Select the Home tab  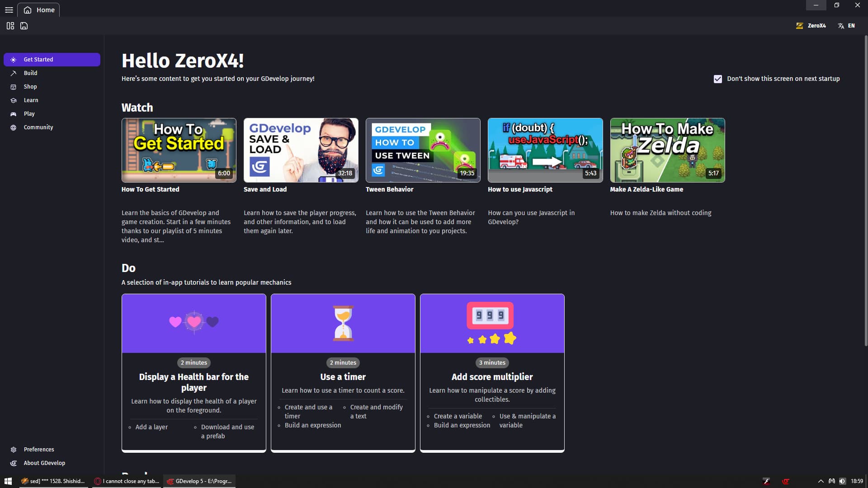tap(38, 10)
